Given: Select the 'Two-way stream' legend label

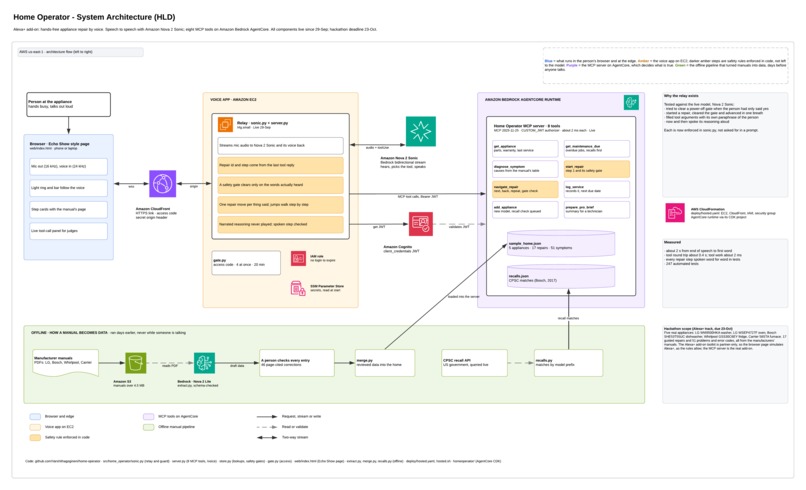Looking at the screenshot, I should click(295, 438).
